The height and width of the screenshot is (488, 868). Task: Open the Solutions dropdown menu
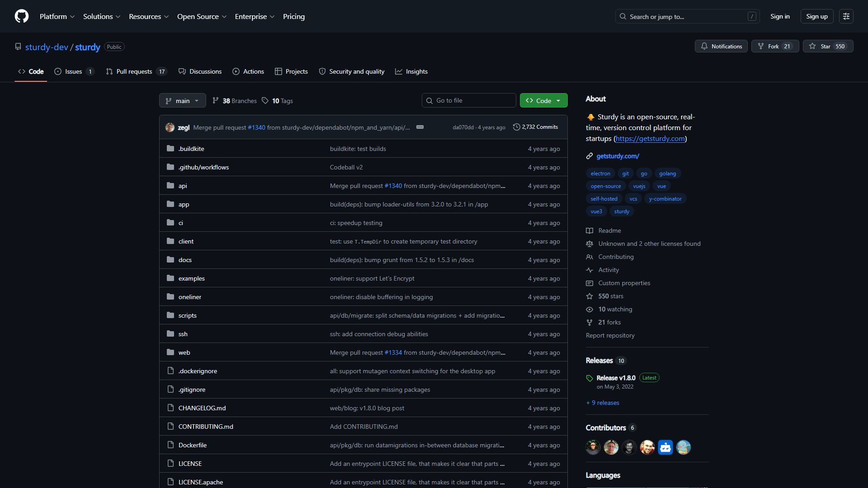click(x=102, y=16)
